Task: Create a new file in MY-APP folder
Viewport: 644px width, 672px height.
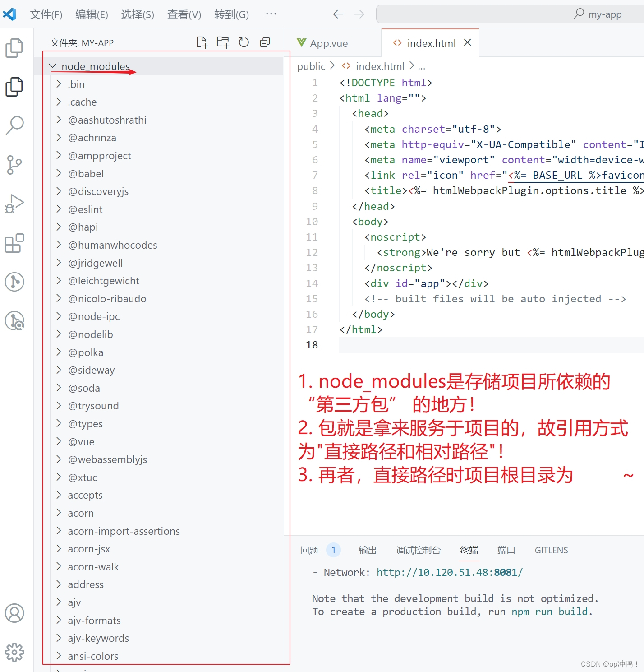Action: [x=202, y=42]
